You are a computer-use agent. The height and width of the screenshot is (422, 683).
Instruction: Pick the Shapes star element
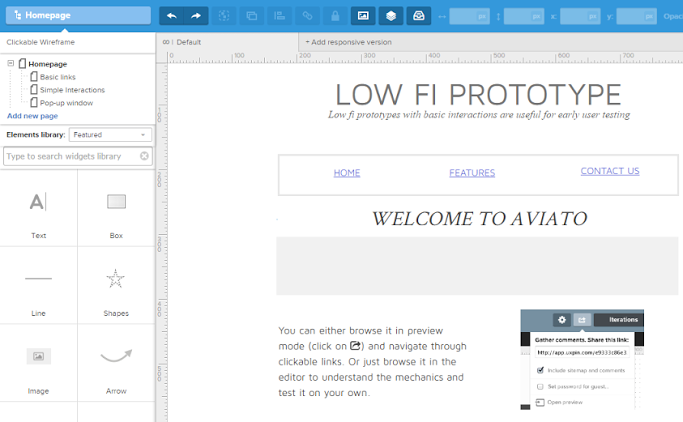pos(116,286)
